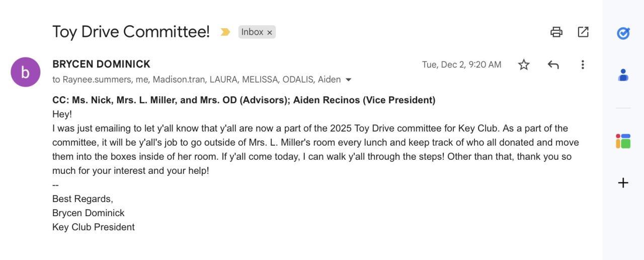Click the bold CC advisors line
Image resolution: width=644 pixels, height=260 pixels.
pos(244,100)
